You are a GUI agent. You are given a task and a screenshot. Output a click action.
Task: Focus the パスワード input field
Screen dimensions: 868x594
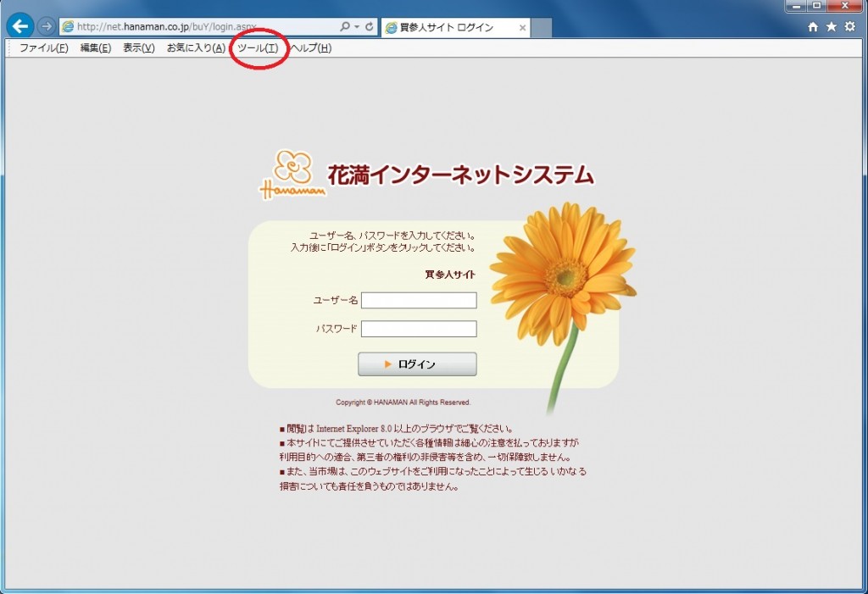pos(419,329)
